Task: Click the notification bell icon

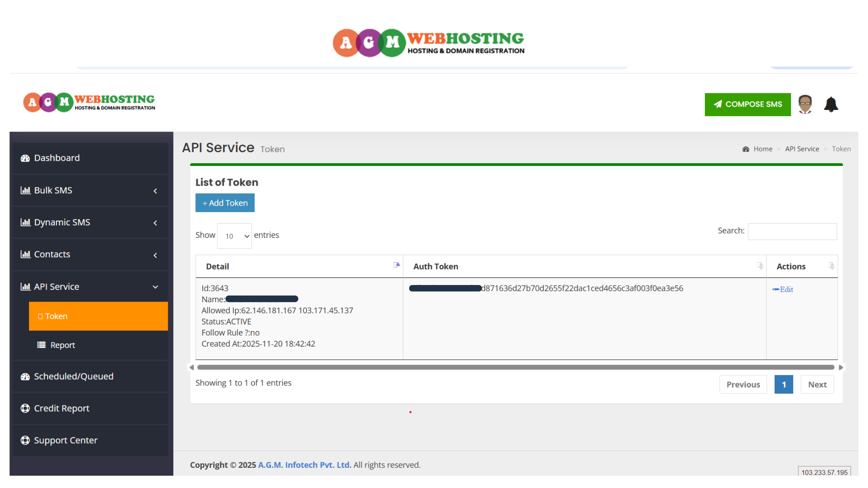Action: coord(830,105)
